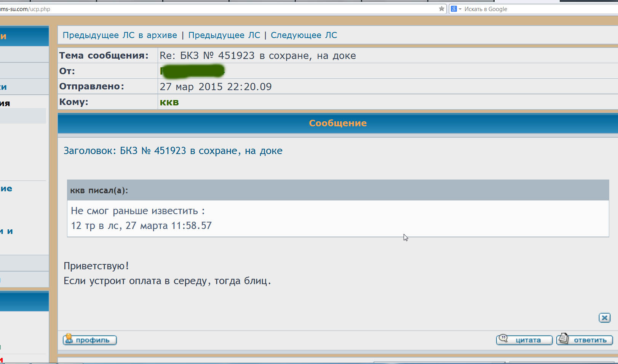Open 'Предыдущее ЛС в архиве' link
Image resolution: width=618 pixels, height=364 pixels.
point(120,35)
